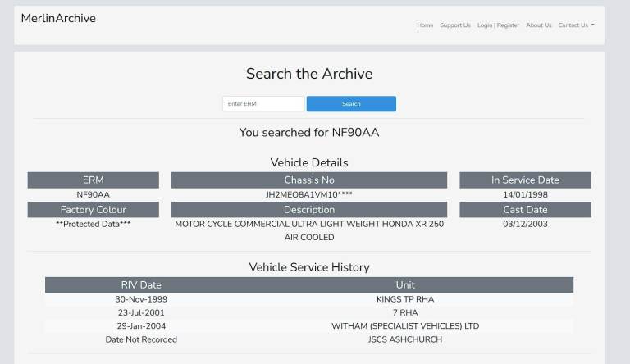Open the Contact Us dropdown menu
Image resolution: width=630 pixels, height=364 pixels.
[x=576, y=25]
